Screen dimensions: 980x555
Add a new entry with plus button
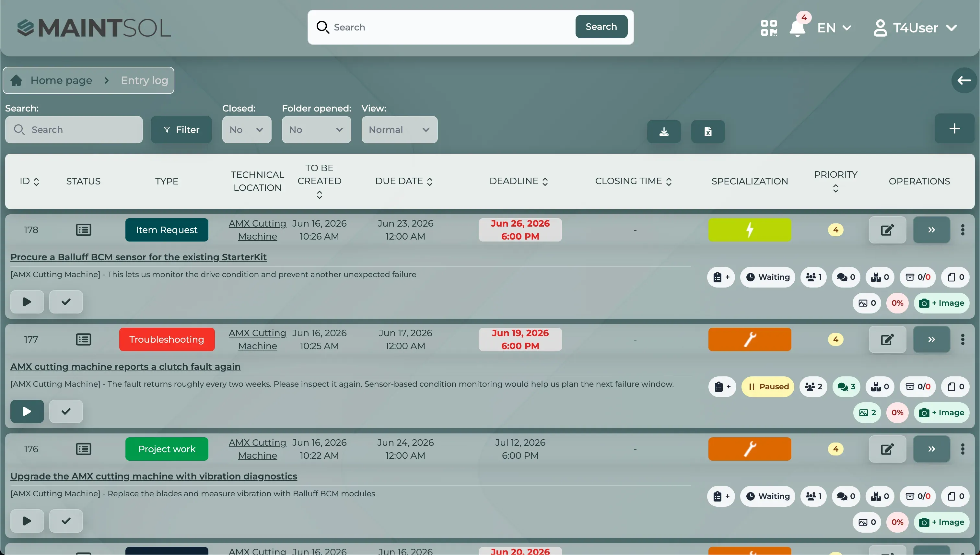point(954,128)
